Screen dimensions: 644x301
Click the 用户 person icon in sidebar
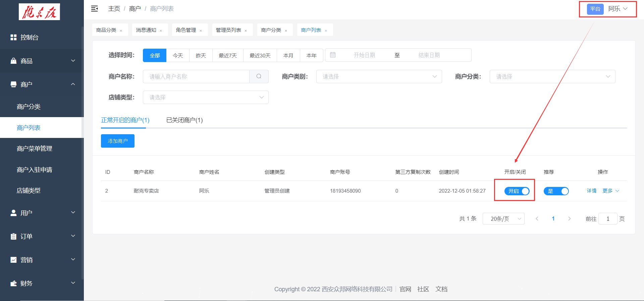pos(13,213)
